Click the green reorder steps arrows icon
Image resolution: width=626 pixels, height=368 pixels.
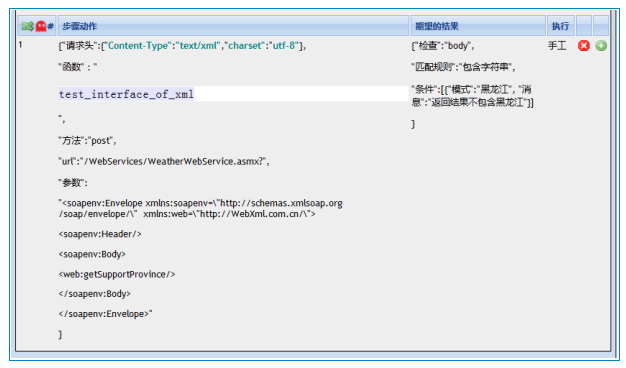tap(28, 26)
